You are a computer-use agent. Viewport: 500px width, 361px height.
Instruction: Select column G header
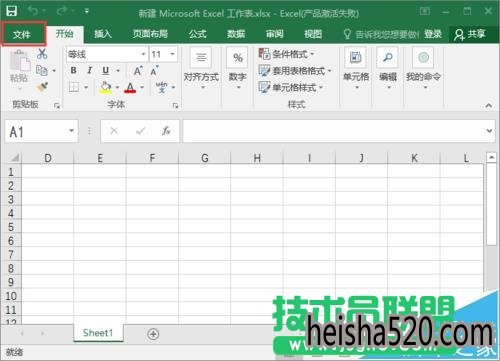205,158
